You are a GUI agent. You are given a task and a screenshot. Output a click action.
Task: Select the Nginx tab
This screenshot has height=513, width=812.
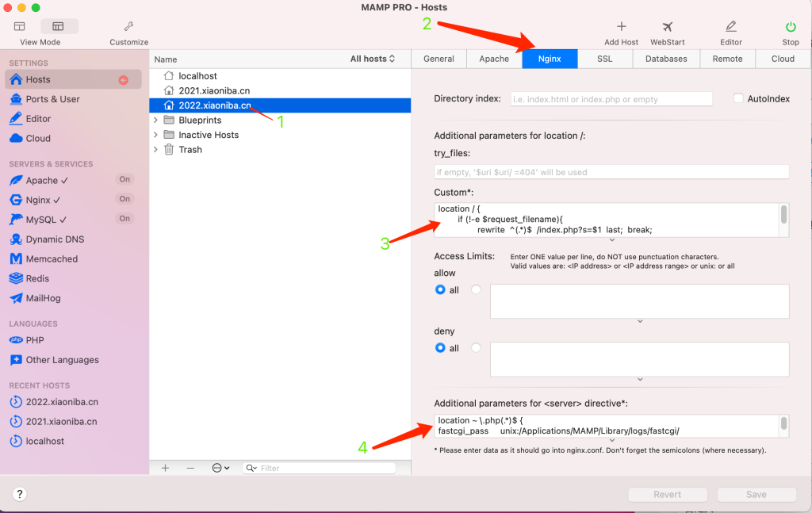coord(550,59)
